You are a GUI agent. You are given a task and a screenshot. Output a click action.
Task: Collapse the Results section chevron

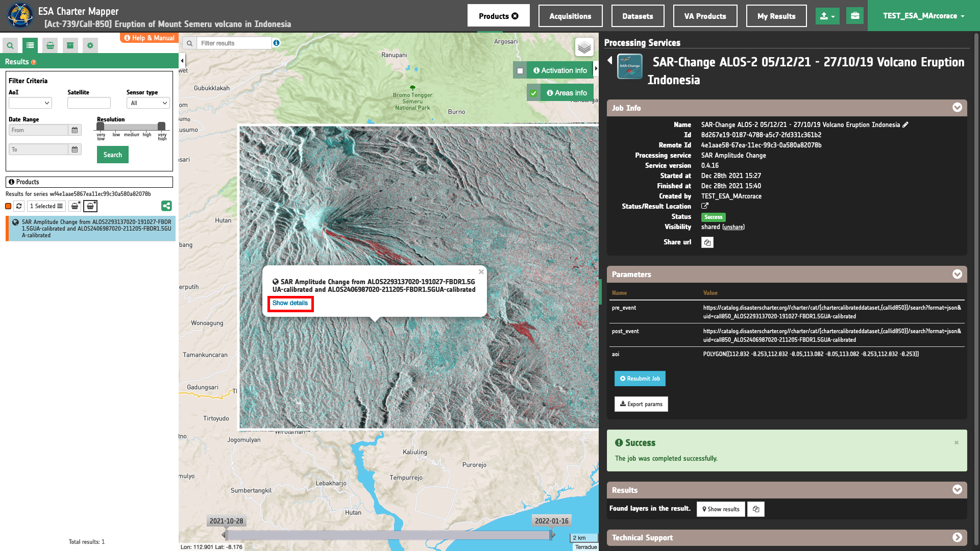[957, 490]
